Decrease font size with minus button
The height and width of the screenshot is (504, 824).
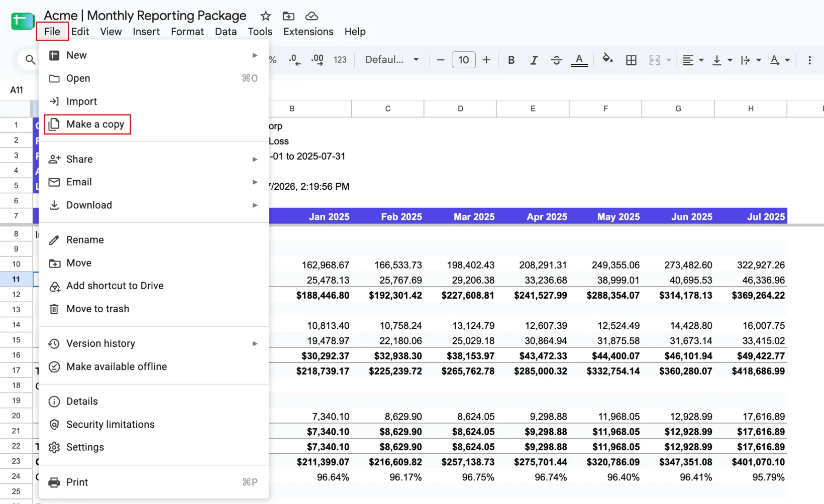[441, 60]
